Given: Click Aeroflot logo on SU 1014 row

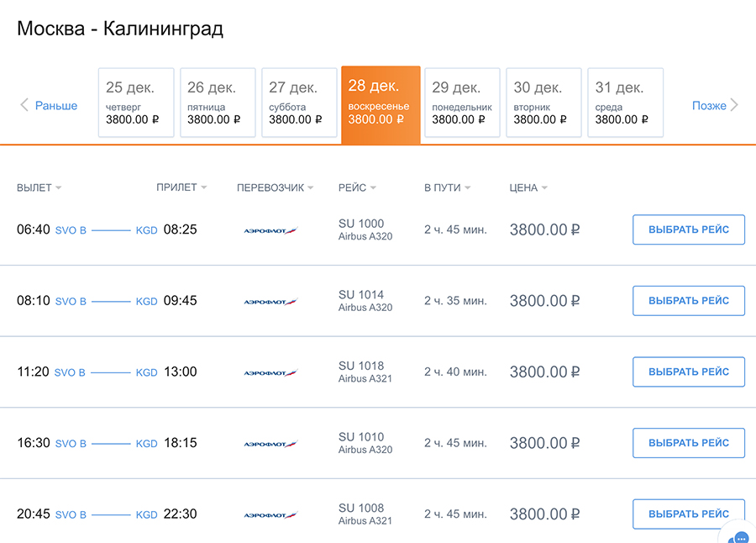Looking at the screenshot, I should tap(270, 301).
